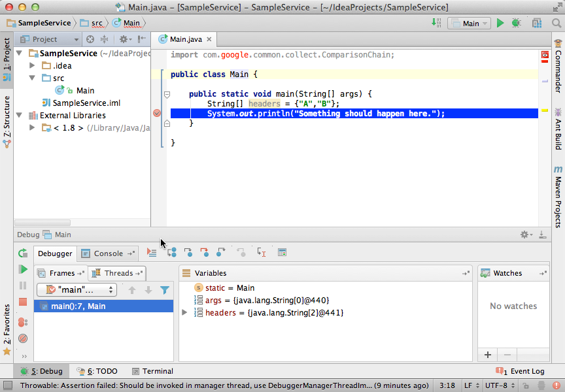Screen dimensions: 565x392
Task: Select the main():7, Main frame
Action: coord(104,306)
